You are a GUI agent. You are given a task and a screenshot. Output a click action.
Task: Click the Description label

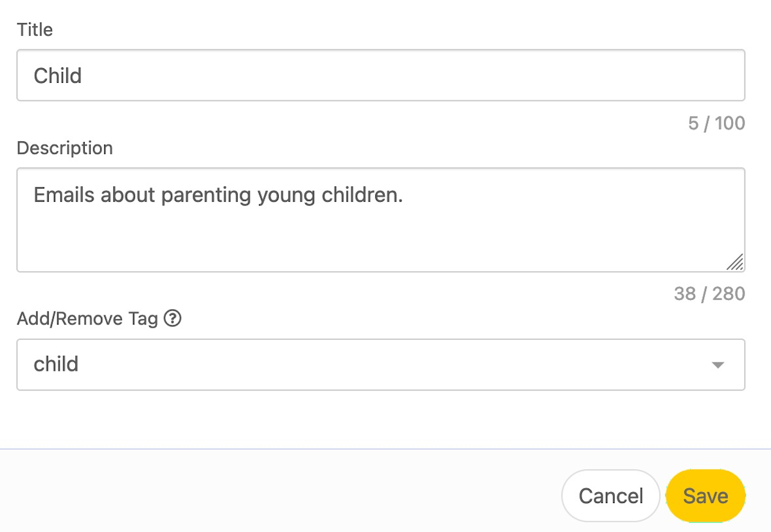pyautogui.click(x=64, y=148)
